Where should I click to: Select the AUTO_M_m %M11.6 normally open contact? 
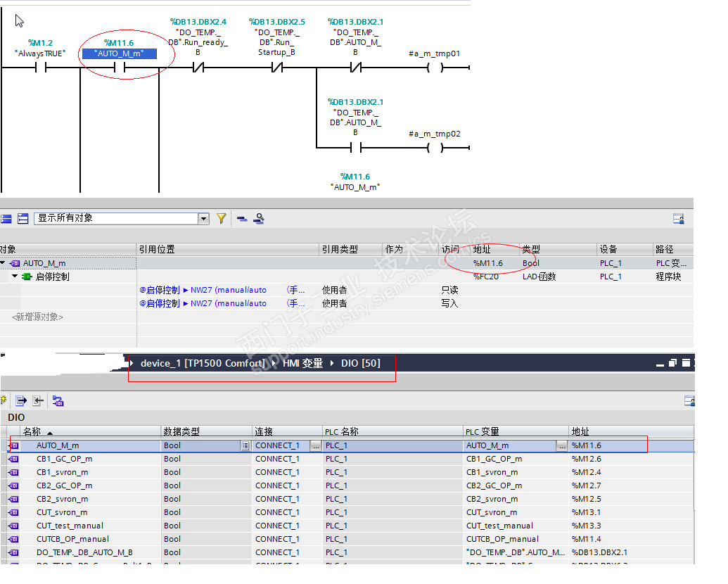pyautogui.click(x=120, y=68)
